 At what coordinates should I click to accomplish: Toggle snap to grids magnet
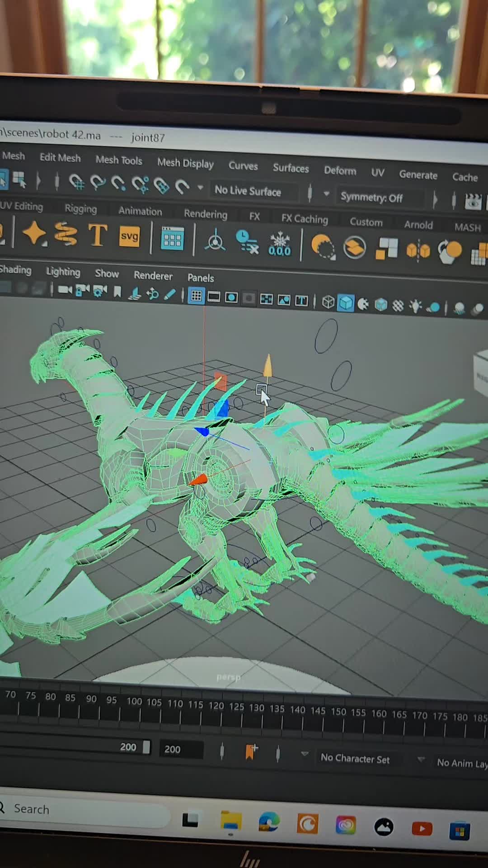[77, 182]
